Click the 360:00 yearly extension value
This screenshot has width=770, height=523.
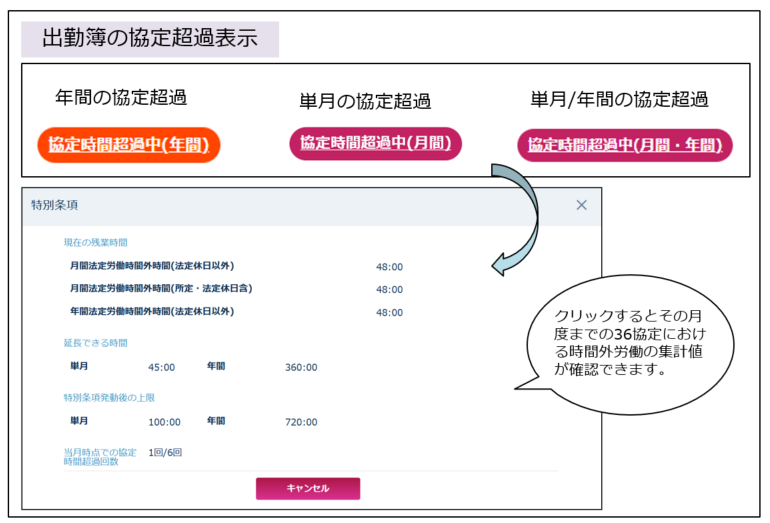pos(301,367)
